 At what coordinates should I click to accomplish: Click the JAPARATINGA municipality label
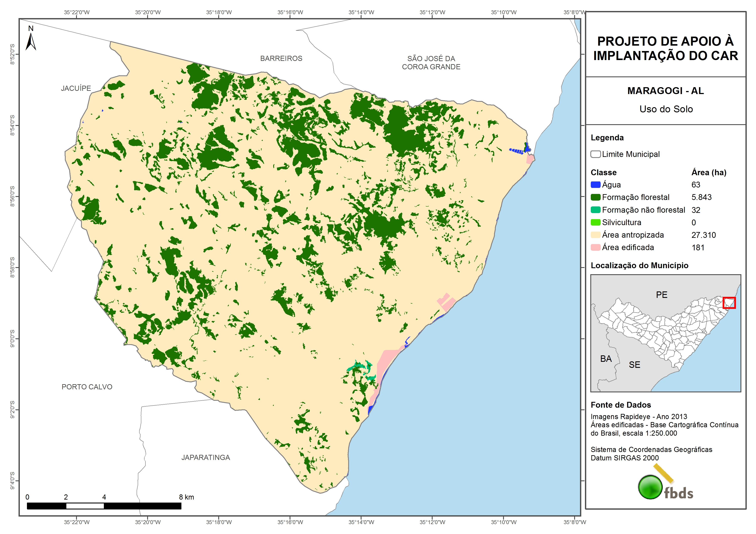pyautogui.click(x=206, y=457)
